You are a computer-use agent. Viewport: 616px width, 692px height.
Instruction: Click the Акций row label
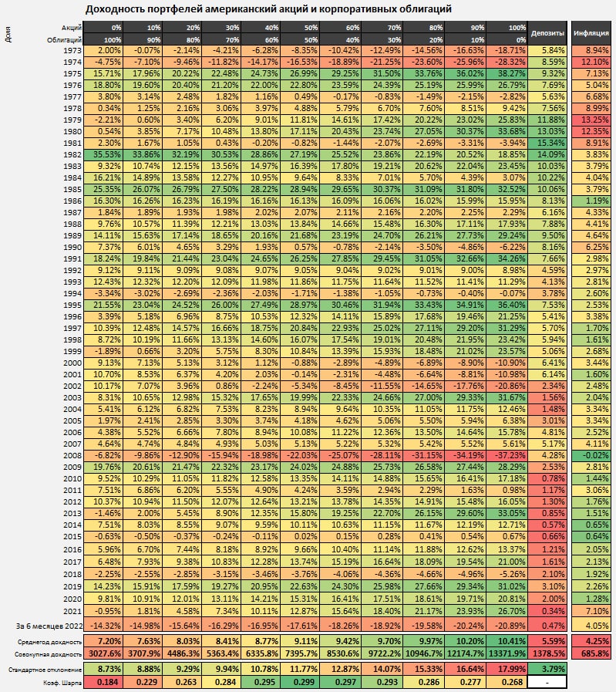(72, 27)
